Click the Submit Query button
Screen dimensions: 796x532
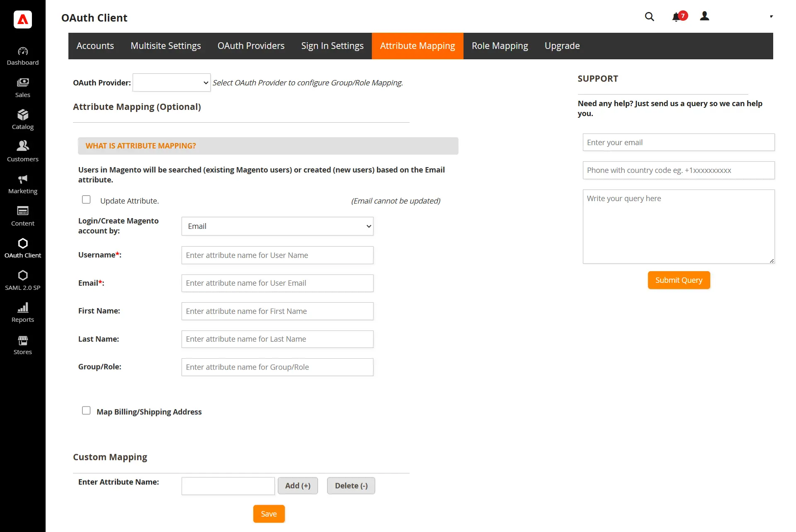[x=679, y=280]
